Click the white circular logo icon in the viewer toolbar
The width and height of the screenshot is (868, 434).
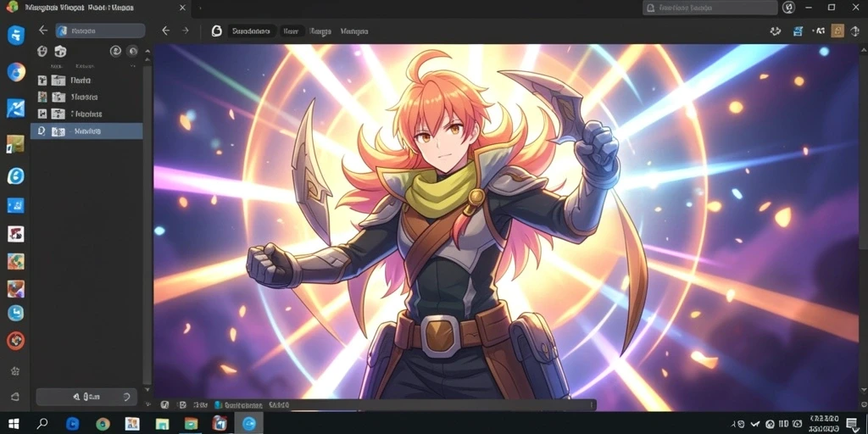tap(217, 31)
